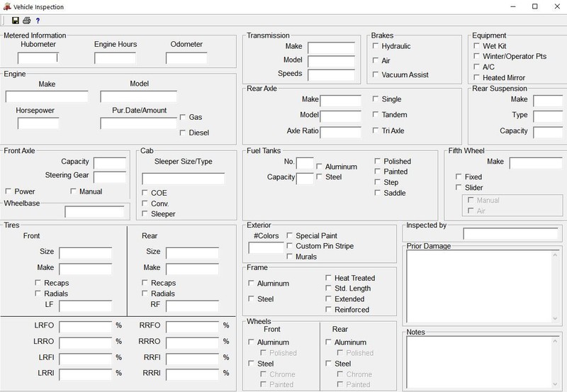Tick the Sleeper cab checkbox
Image resolution: width=567 pixels, height=392 pixels.
point(145,213)
